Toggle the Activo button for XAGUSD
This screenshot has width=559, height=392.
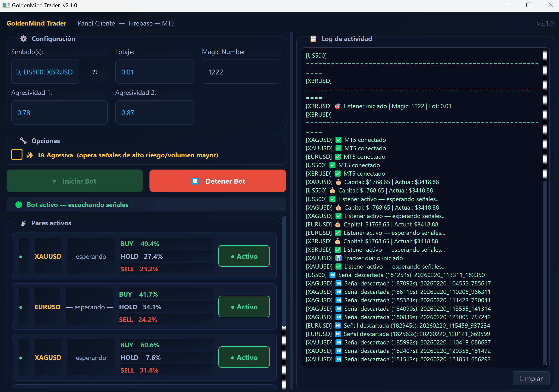pos(244,357)
